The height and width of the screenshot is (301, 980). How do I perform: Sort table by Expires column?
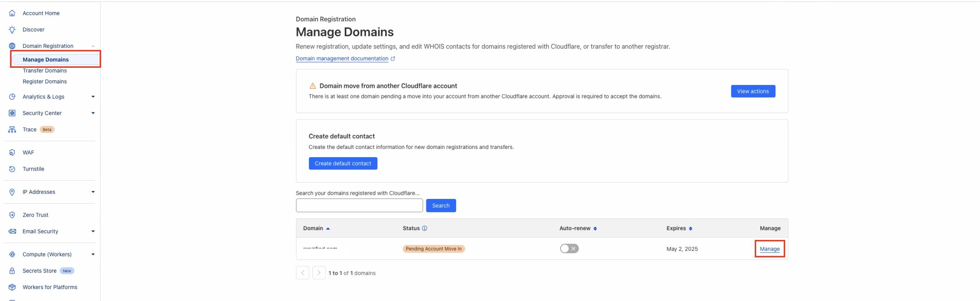tap(690, 229)
